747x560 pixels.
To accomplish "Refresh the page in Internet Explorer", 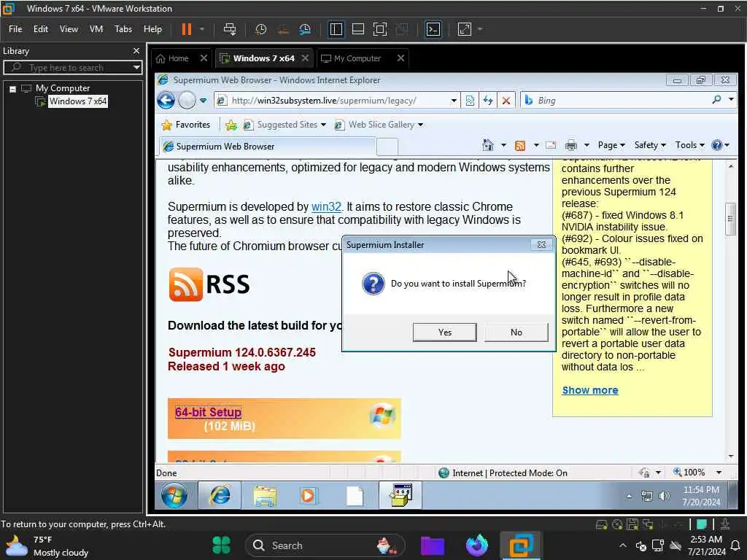I will (488, 101).
